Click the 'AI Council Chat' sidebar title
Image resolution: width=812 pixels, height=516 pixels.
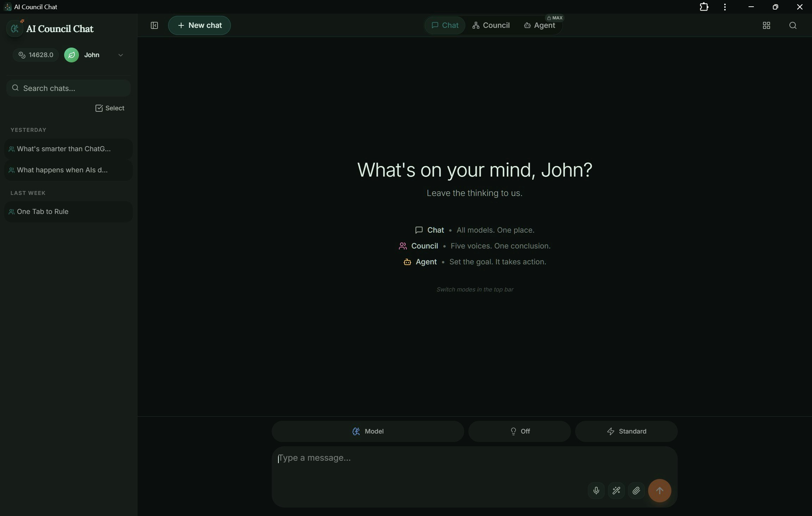[60, 29]
